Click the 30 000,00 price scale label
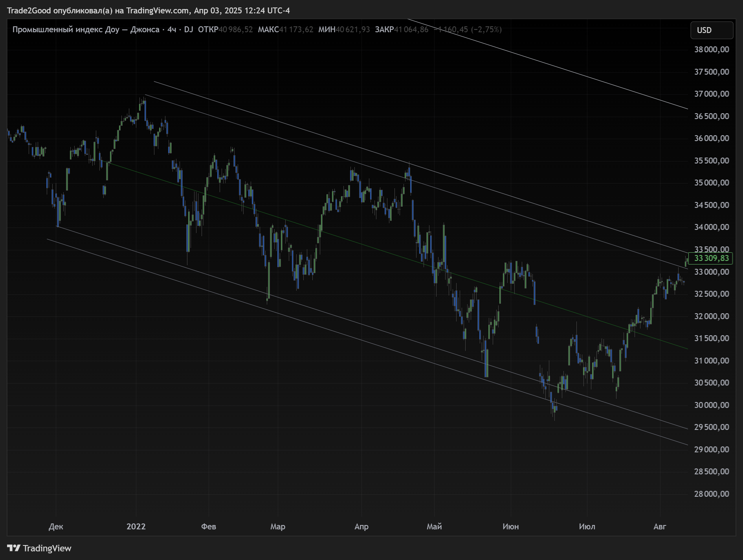The width and height of the screenshot is (743, 560). pos(711,405)
